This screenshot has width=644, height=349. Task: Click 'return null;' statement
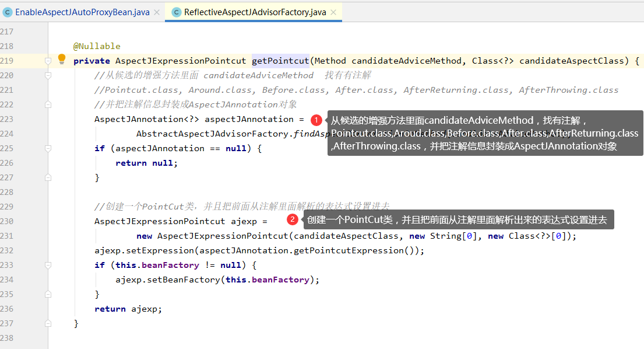147,163
